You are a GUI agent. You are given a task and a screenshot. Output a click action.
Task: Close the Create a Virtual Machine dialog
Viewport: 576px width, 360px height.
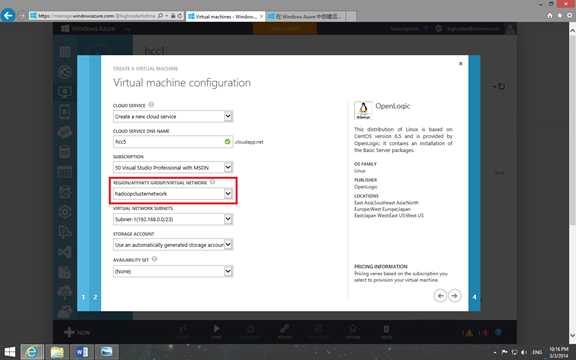point(461,64)
